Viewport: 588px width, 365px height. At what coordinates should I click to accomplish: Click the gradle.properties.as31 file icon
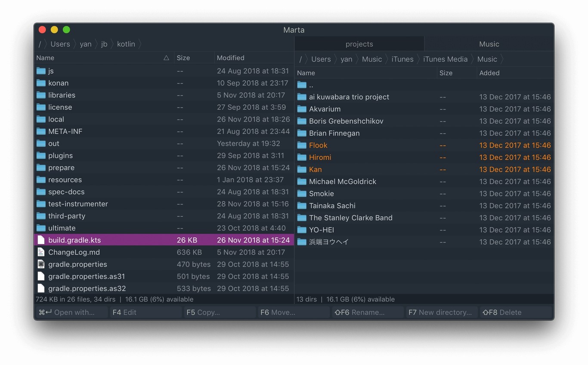click(x=41, y=276)
